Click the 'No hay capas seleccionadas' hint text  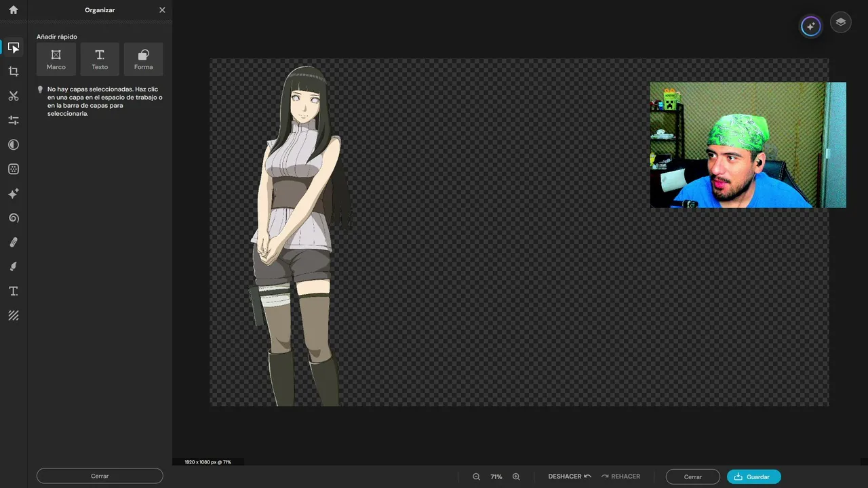tap(105, 102)
